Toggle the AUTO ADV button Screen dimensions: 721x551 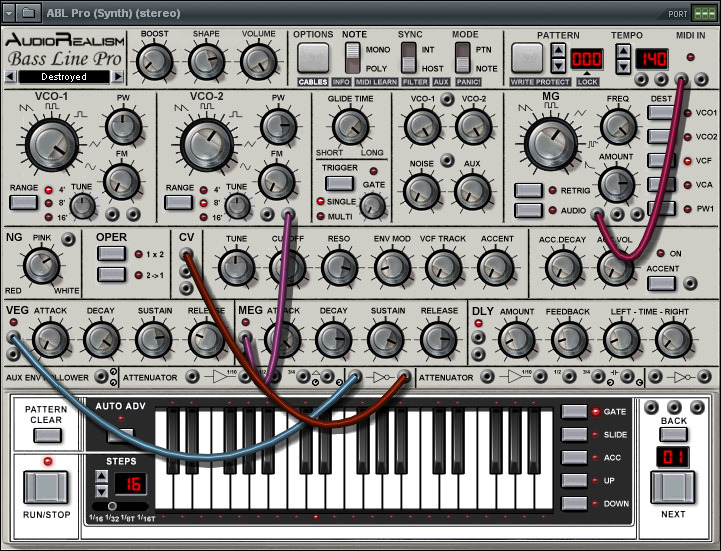(x=120, y=435)
